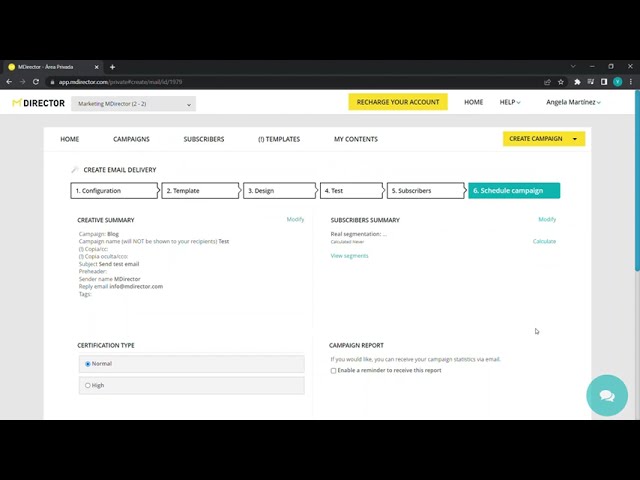Open the live chat bubble
Viewport: 640px width, 480px height.
pos(607,395)
